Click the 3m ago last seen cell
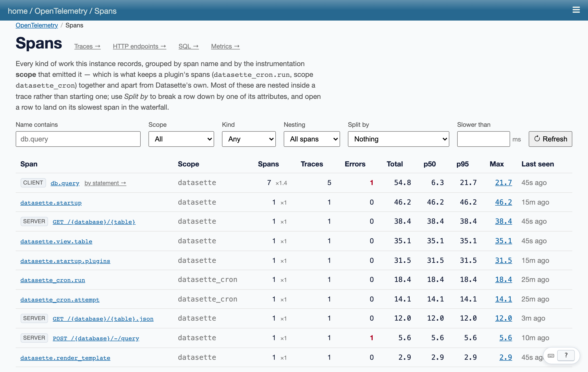The image size is (588, 372). (533, 318)
